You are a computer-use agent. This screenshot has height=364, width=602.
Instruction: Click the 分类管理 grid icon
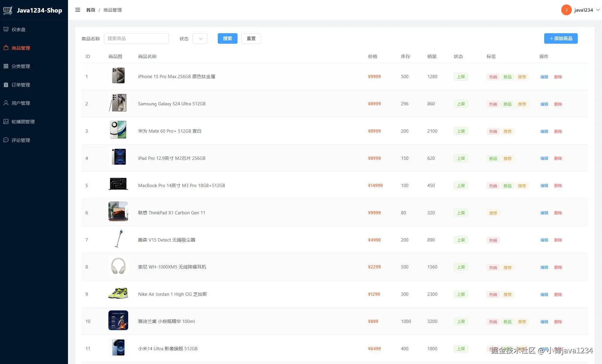6,66
